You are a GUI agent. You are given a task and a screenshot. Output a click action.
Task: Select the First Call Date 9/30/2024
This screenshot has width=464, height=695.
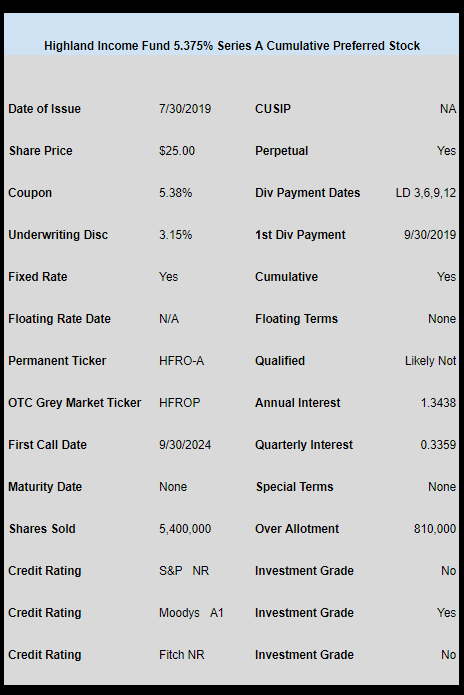tap(185, 445)
